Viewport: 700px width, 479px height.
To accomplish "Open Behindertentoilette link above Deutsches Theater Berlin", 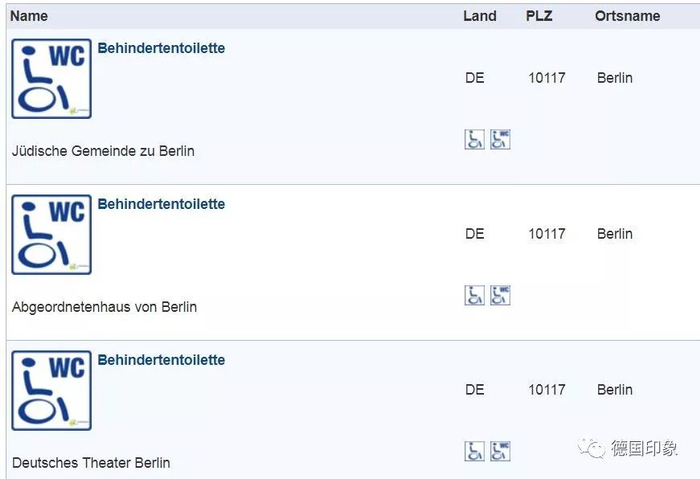I will [161, 360].
